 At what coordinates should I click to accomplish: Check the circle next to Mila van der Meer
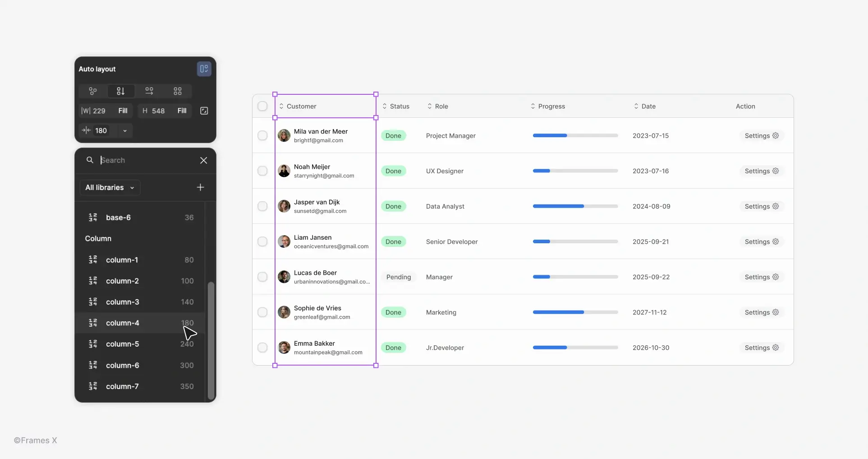tap(262, 135)
